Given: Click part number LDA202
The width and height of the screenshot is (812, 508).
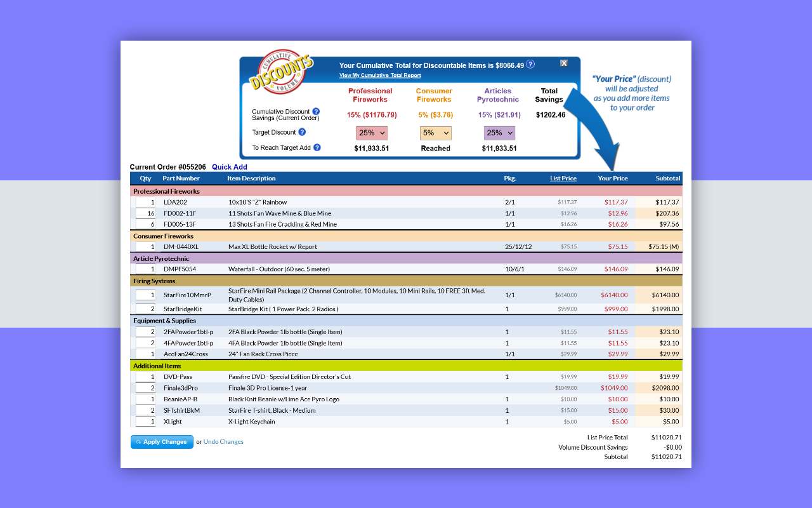Looking at the screenshot, I should point(176,202).
